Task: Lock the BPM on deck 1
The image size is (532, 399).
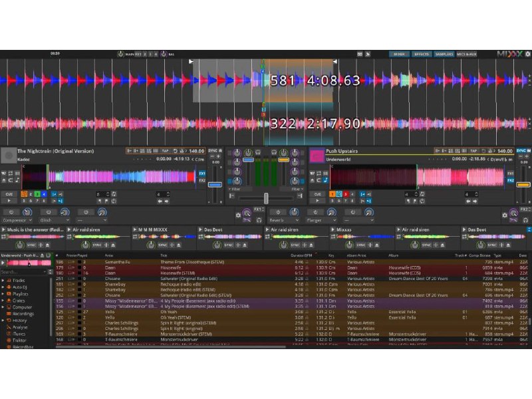Action: tap(182, 151)
